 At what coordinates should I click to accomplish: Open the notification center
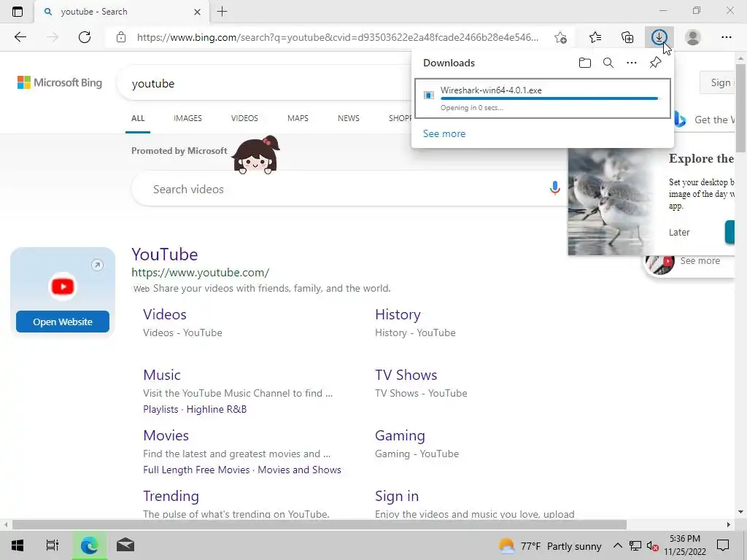pyautogui.click(x=723, y=545)
